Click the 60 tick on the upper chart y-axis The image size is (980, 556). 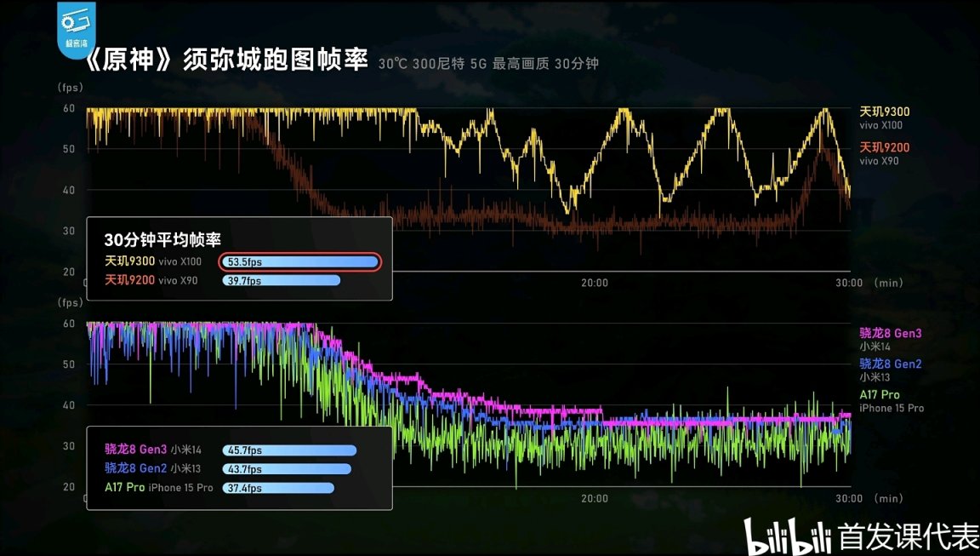tap(69, 108)
